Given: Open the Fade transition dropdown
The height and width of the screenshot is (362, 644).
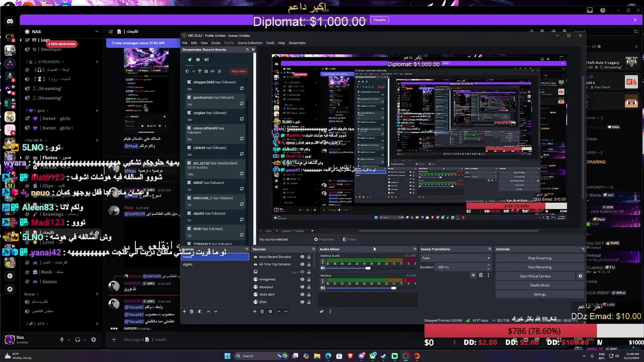Looking at the screenshot, I should click(456, 258).
